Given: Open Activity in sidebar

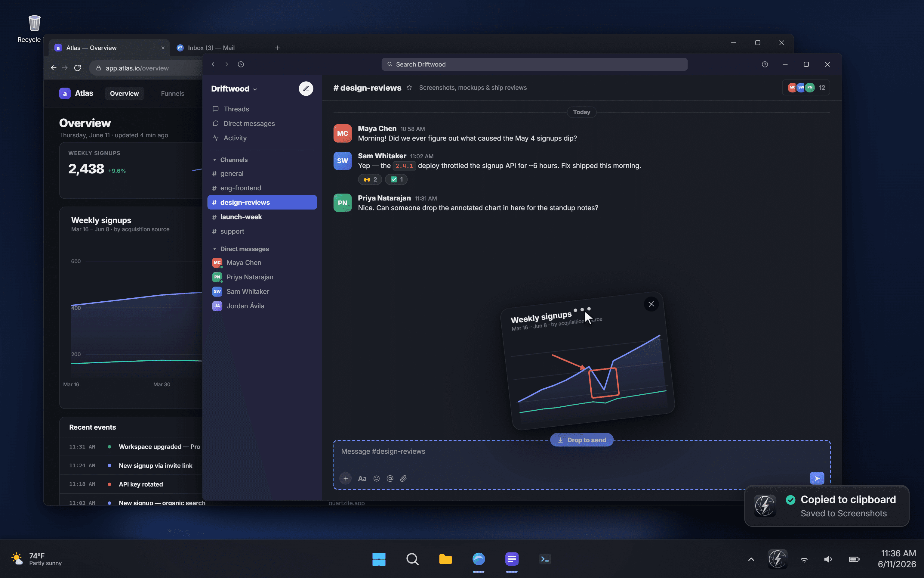Looking at the screenshot, I should pos(262,138).
